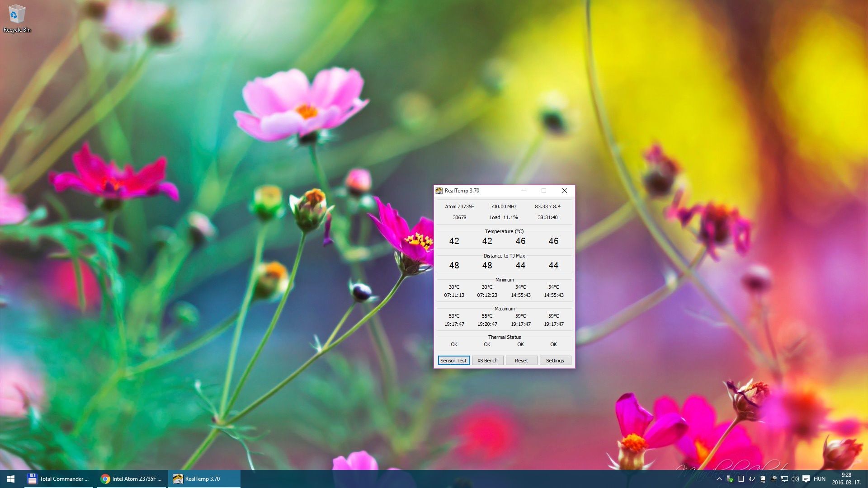Click the disc drive tray icon
The height and width of the screenshot is (488, 868).
[x=774, y=479]
